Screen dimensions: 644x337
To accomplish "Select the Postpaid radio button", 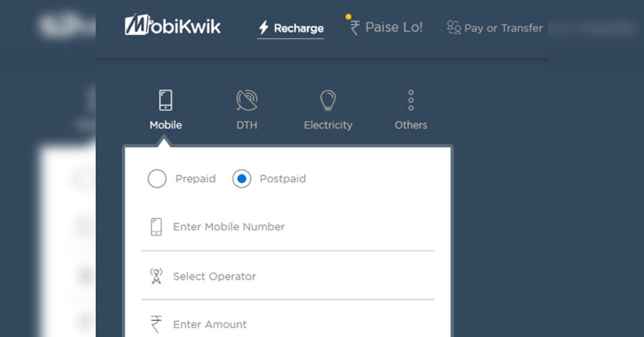I will pos(242,179).
